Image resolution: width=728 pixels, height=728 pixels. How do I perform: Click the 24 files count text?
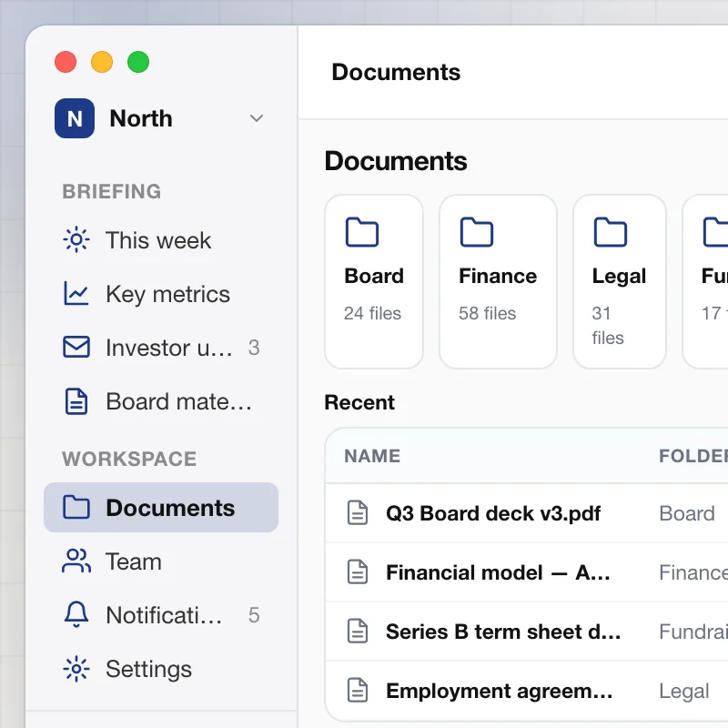tap(372, 313)
